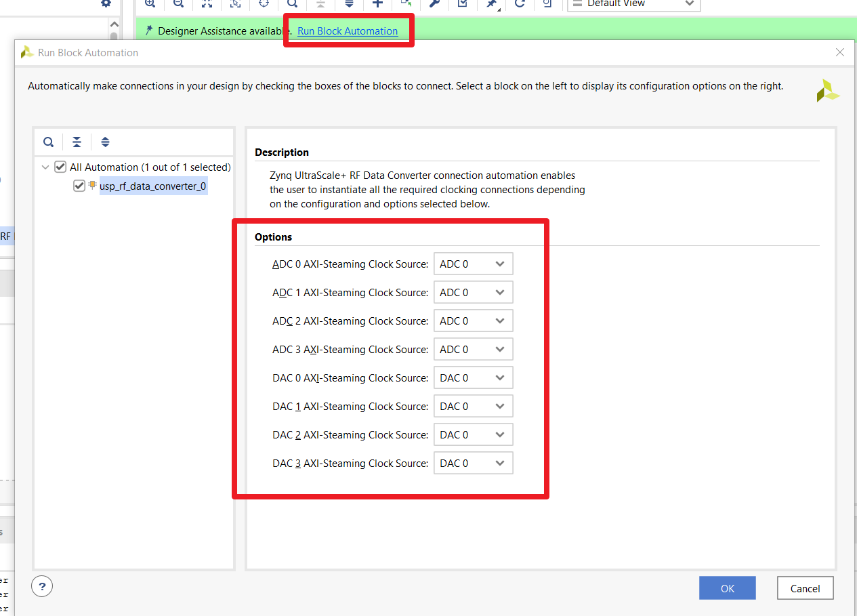857x616 pixels.
Task: Open ADC 1 AXI-Steaming Clock Source dropdown
Action: [473, 293]
